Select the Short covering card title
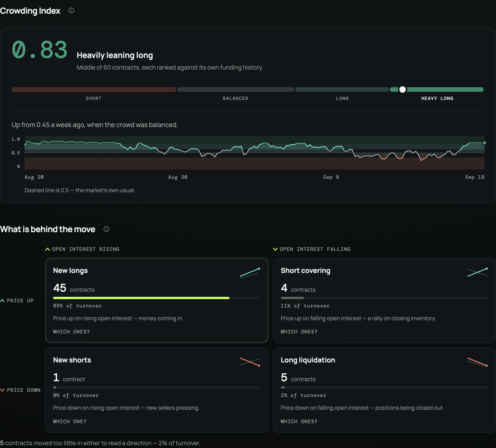Image resolution: width=496 pixels, height=448 pixels. pyautogui.click(x=305, y=271)
